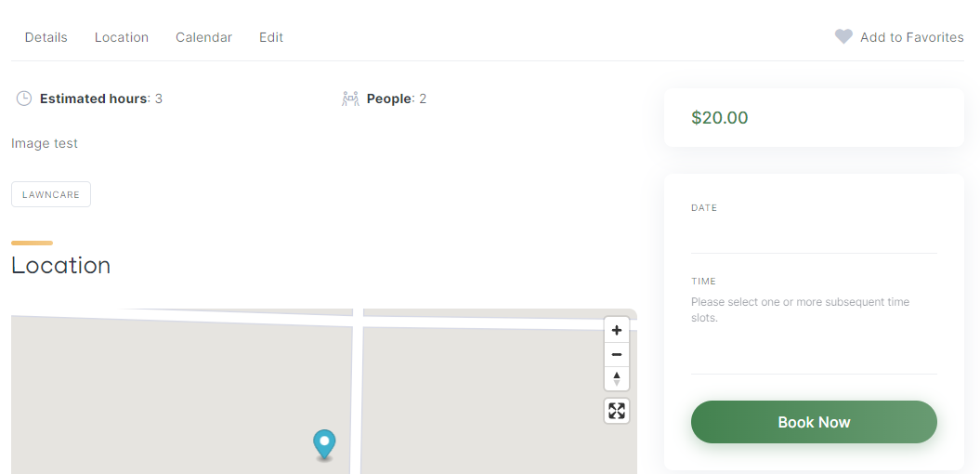This screenshot has width=980, height=474.
Task: Click the $20.00 price card
Action: (x=814, y=117)
